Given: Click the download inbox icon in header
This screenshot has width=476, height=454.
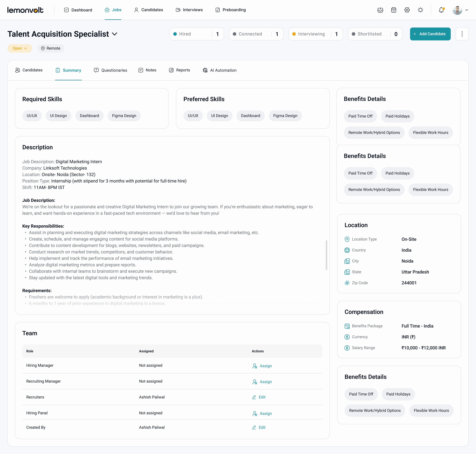Looking at the screenshot, I should [x=380, y=10].
